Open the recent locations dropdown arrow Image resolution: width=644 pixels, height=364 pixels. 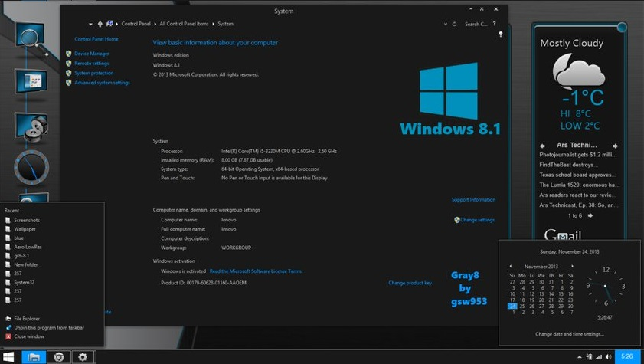90,25
